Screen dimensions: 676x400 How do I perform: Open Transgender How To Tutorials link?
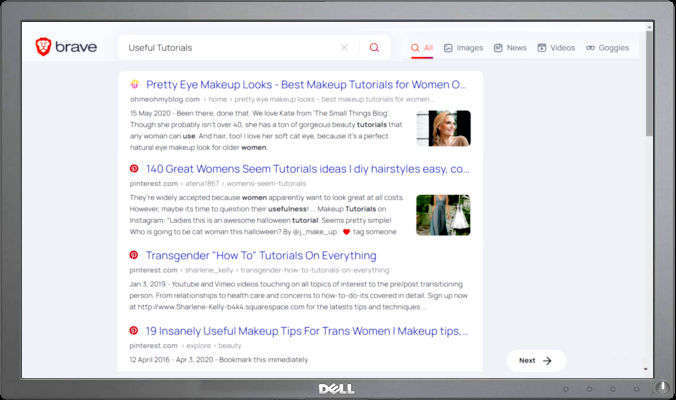tap(261, 256)
